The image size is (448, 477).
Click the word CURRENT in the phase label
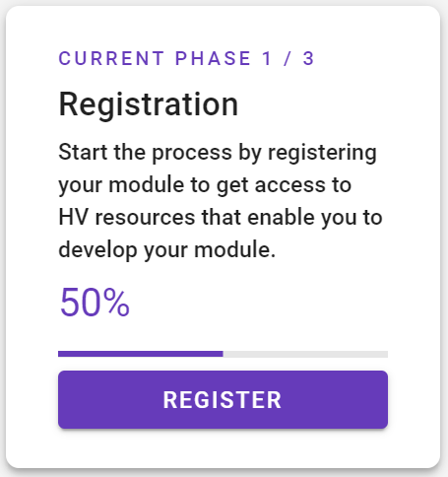111,59
